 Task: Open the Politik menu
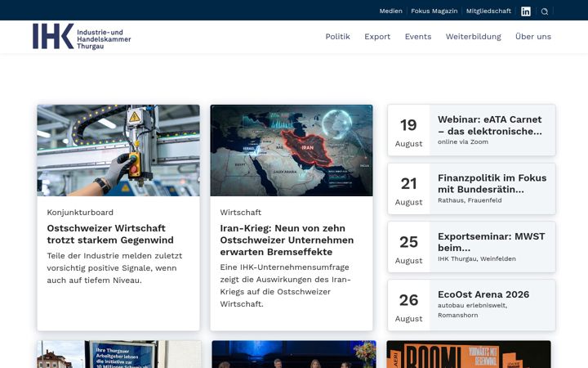click(x=337, y=37)
